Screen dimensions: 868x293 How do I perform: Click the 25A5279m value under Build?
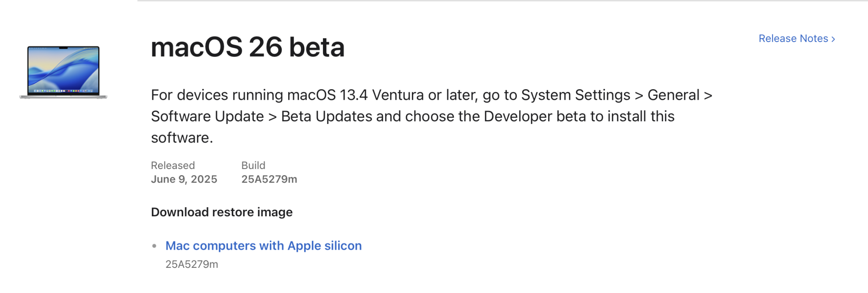click(x=269, y=179)
